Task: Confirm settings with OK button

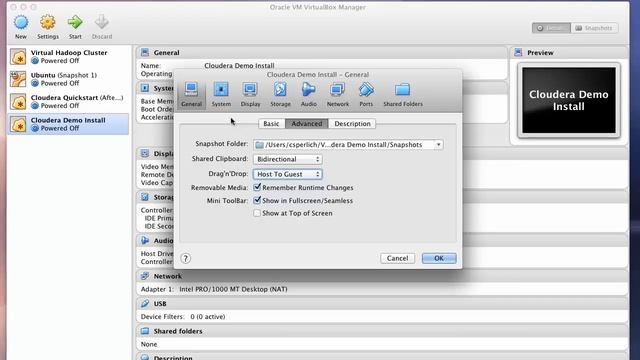Action: pyautogui.click(x=439, y=258)
